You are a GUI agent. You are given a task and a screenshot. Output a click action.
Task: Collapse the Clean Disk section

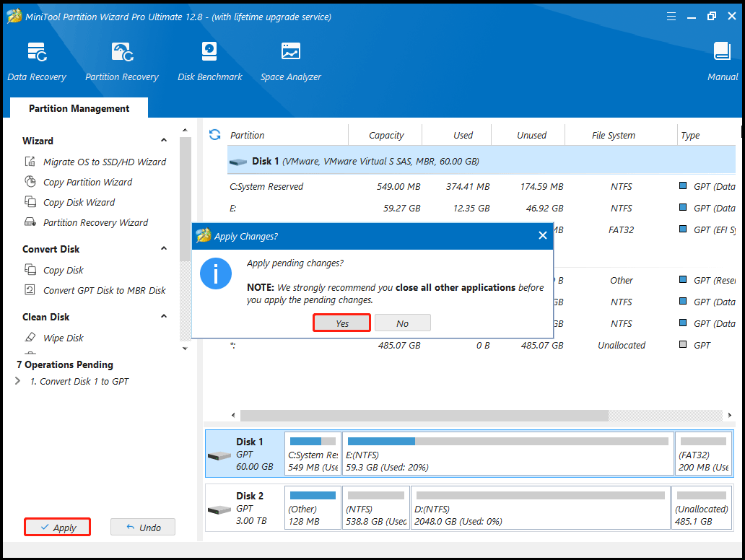(x=163, y=316)
